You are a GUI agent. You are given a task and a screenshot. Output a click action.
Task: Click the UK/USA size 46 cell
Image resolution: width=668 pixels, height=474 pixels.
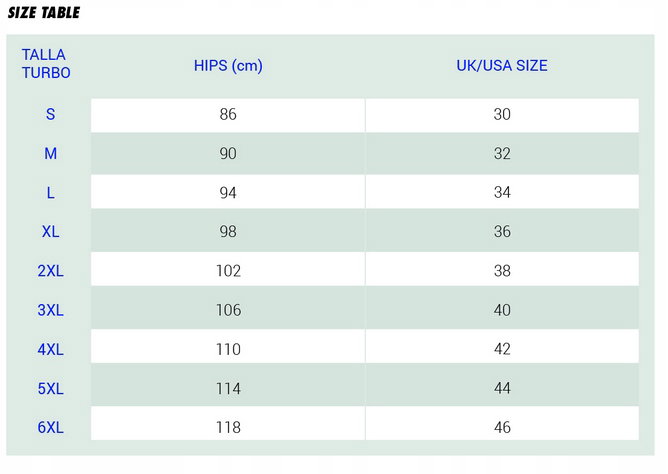coord(502,423)
